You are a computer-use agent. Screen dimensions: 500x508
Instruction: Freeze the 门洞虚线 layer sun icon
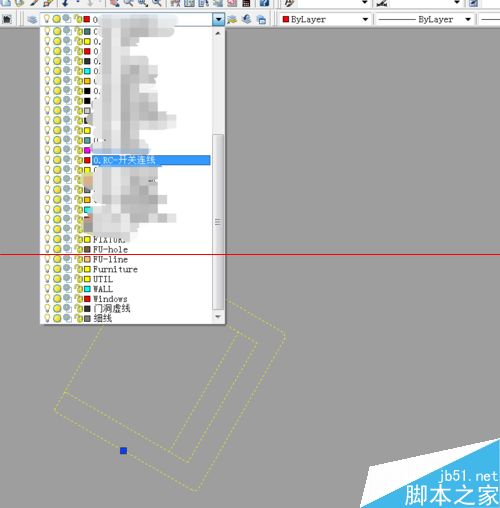[57, 309]
